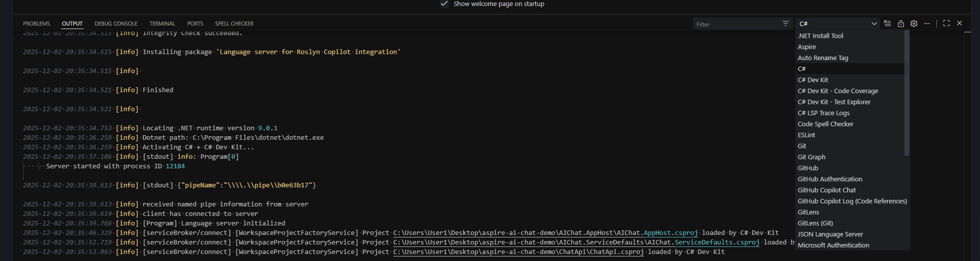This screenshot has width=980, height=261.
Task: Open the Spell Checker tab
Action: tap(234, 24)
